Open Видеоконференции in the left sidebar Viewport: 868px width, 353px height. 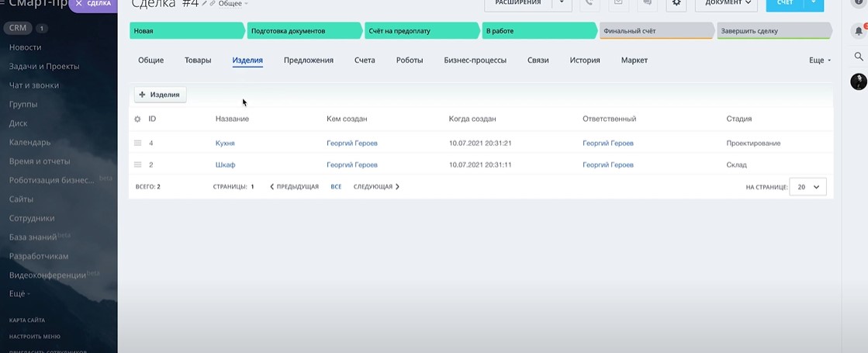pyautogui.click(x=47, y=275)
